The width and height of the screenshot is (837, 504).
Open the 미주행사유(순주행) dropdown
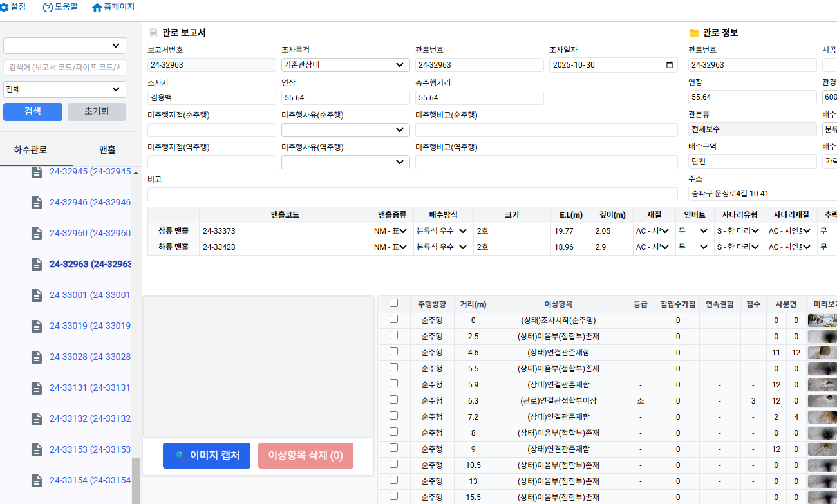(x=345, y=130)
